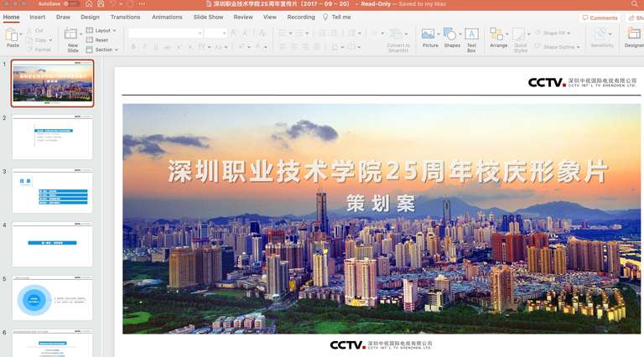Open the Recording tab
The height and width of the screenshot is (357, 644).
(301, 17)
